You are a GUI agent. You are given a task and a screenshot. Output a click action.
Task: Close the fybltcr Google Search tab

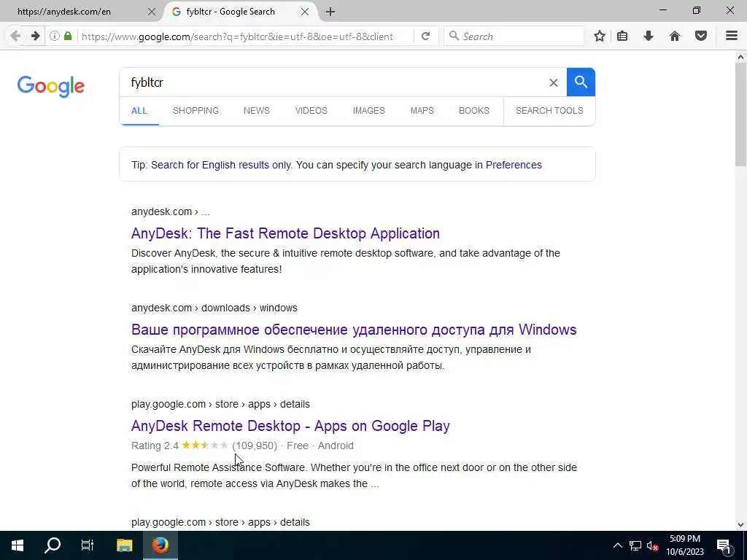[305, 12]
